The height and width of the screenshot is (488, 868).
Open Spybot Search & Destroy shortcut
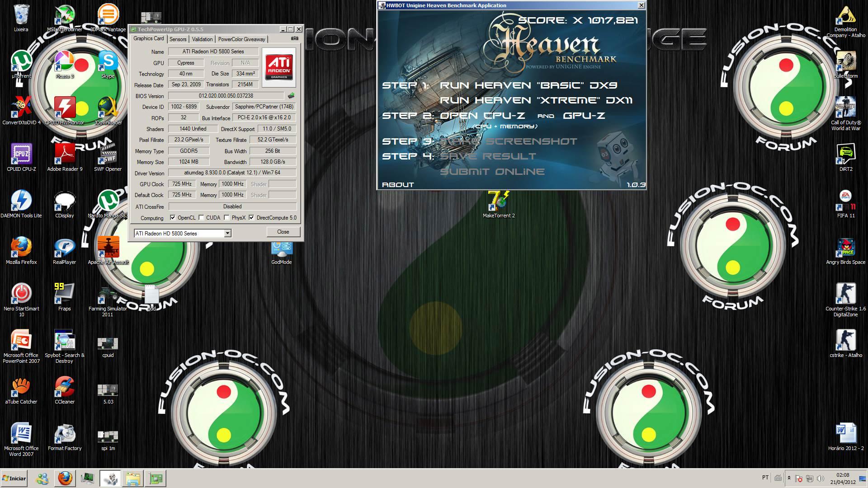pos(65,347)
